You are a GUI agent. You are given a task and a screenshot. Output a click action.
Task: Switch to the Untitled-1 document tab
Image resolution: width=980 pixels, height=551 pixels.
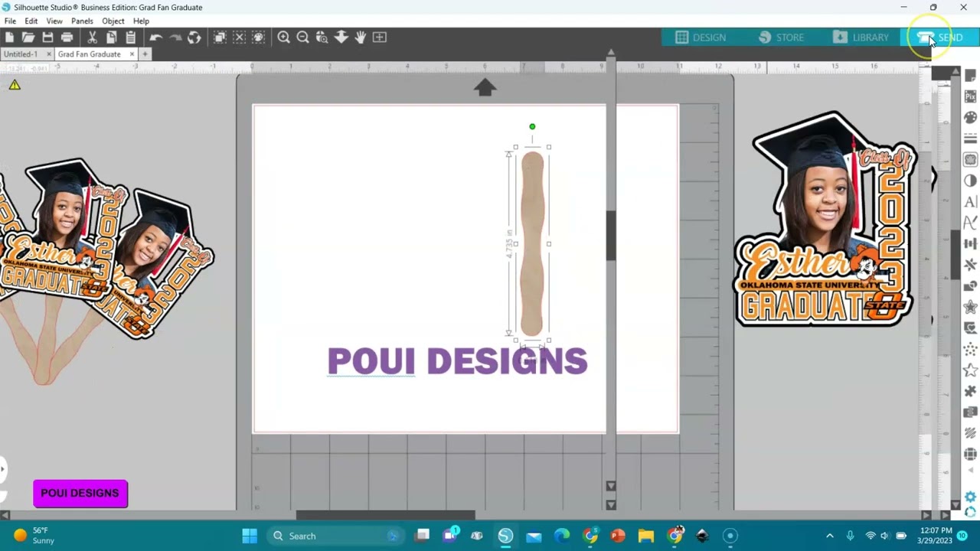click(21, 54)
